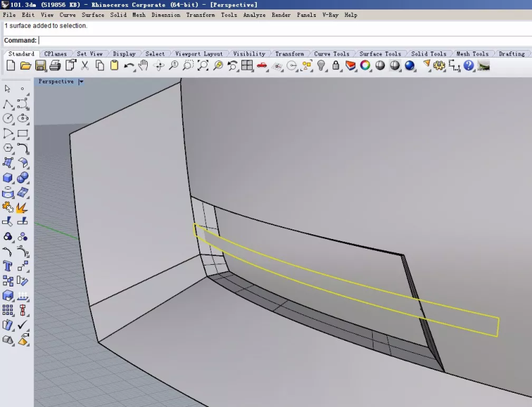Click the color wheel icon
Image resolution: width=532 pixels, height=407 pixels.
365,66
